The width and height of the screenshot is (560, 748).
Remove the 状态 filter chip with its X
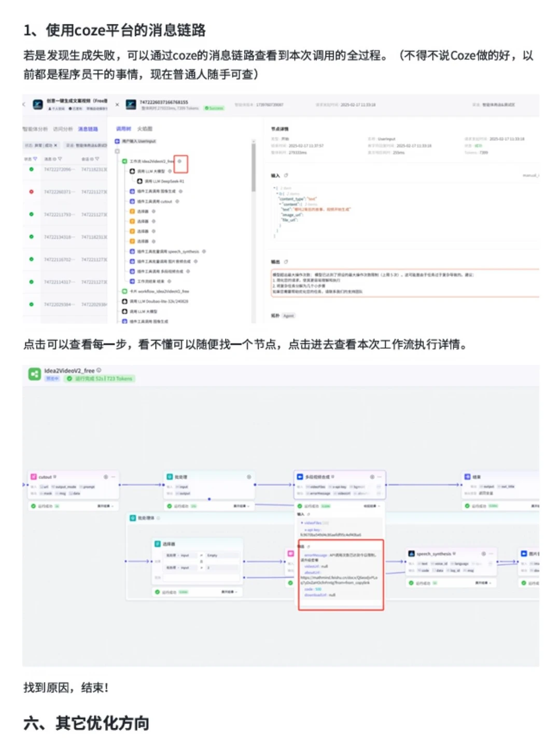pyautogui.click(x=55, y=145)
